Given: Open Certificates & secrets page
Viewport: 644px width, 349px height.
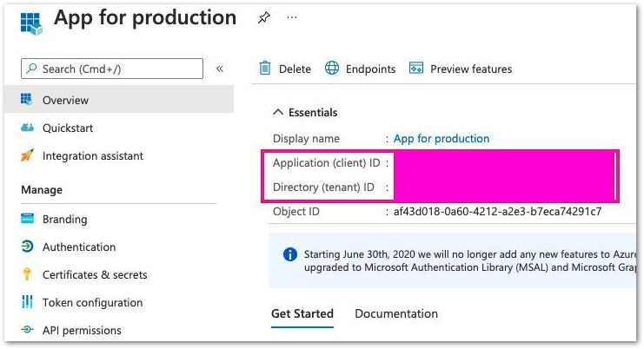Looking at the screenshot, I should tap(95, 274).
